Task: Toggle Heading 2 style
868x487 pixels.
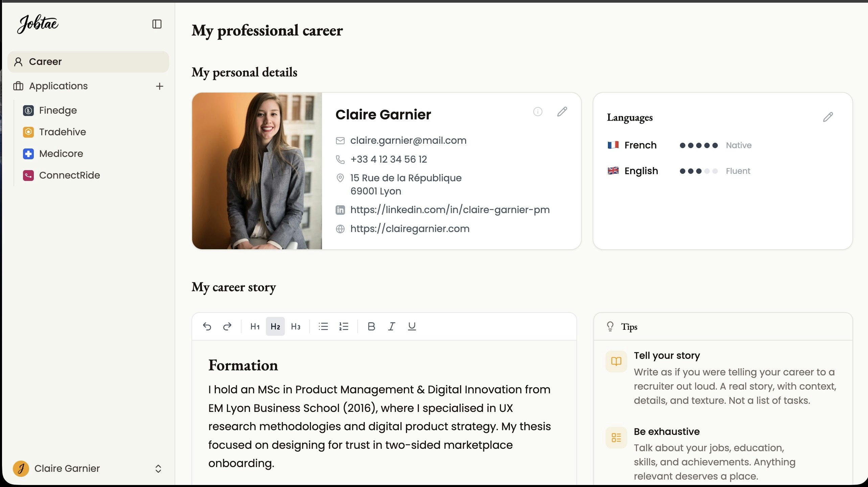Action: 275,326
